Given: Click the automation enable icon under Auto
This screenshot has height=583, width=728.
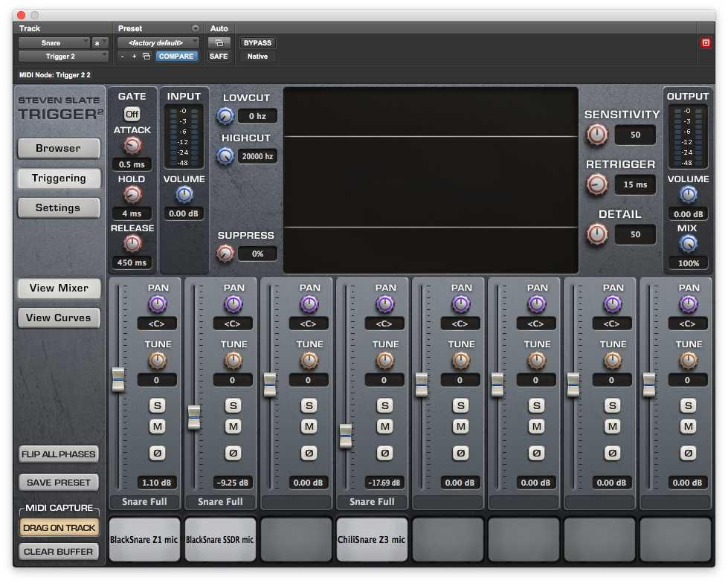Looking at the screenshot, I should click(219, 43).
